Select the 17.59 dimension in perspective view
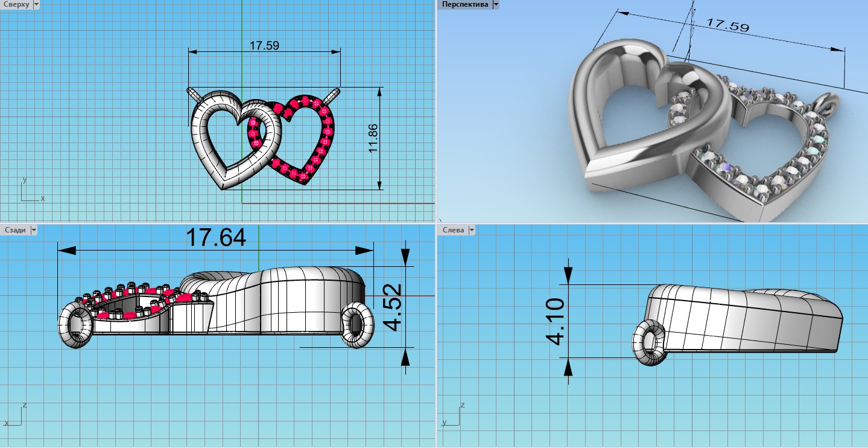 727,25
